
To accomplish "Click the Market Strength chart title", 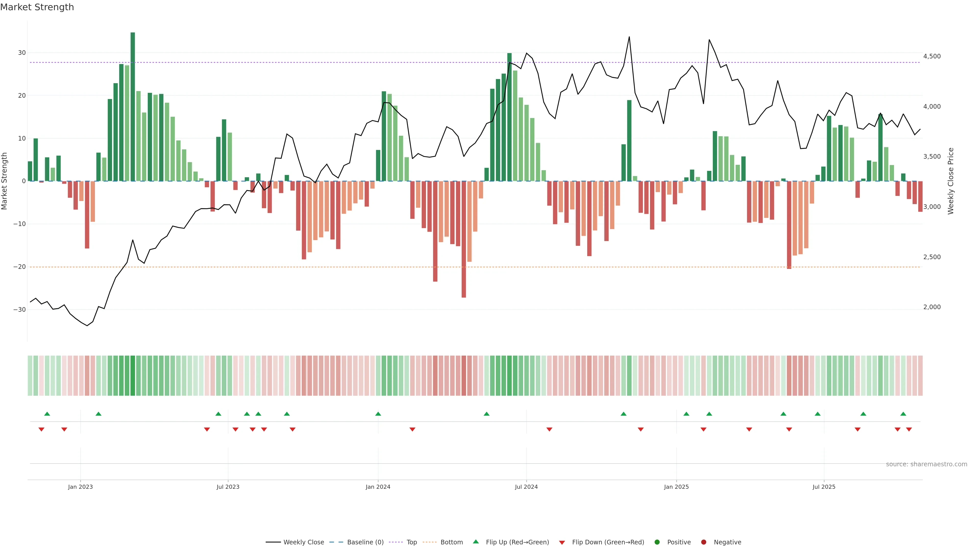I will (37, 7).
